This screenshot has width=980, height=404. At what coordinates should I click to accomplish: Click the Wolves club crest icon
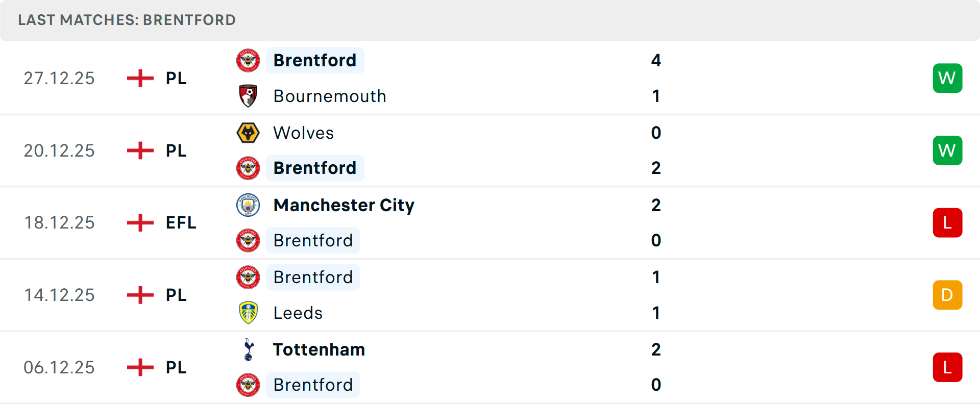(248, 133)
